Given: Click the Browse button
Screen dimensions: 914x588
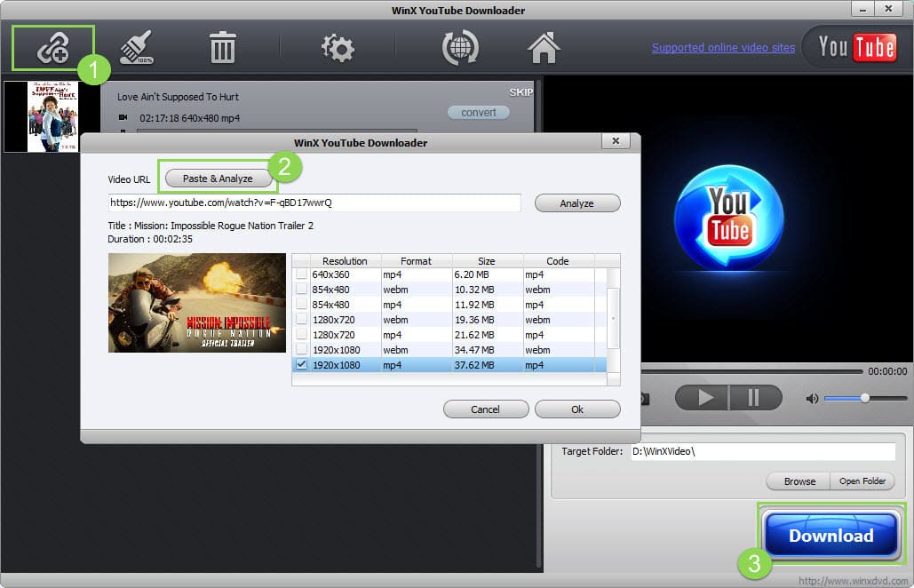Looking at the screenshot, I should coord(799,481).
